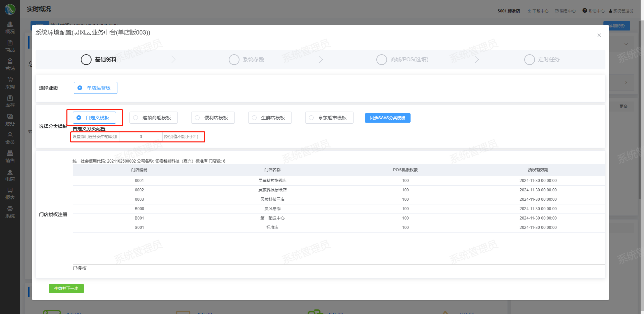Screen dimensions: 644x314
Task: Open the 库存 inventory sidebar icon
Action: 10,101
